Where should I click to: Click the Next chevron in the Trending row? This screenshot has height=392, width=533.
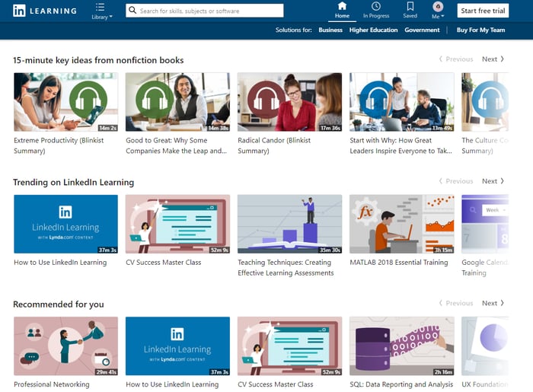point(503,181)
